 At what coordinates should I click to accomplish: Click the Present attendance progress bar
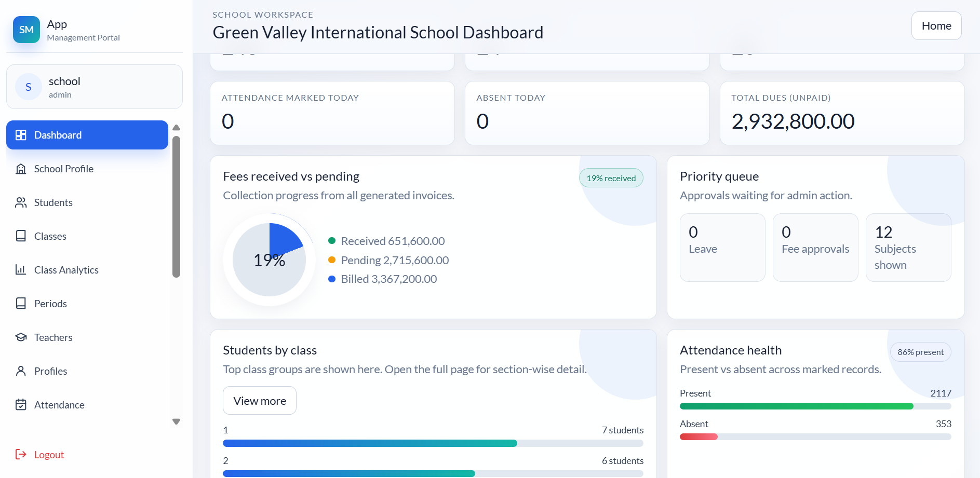point(815,406)
